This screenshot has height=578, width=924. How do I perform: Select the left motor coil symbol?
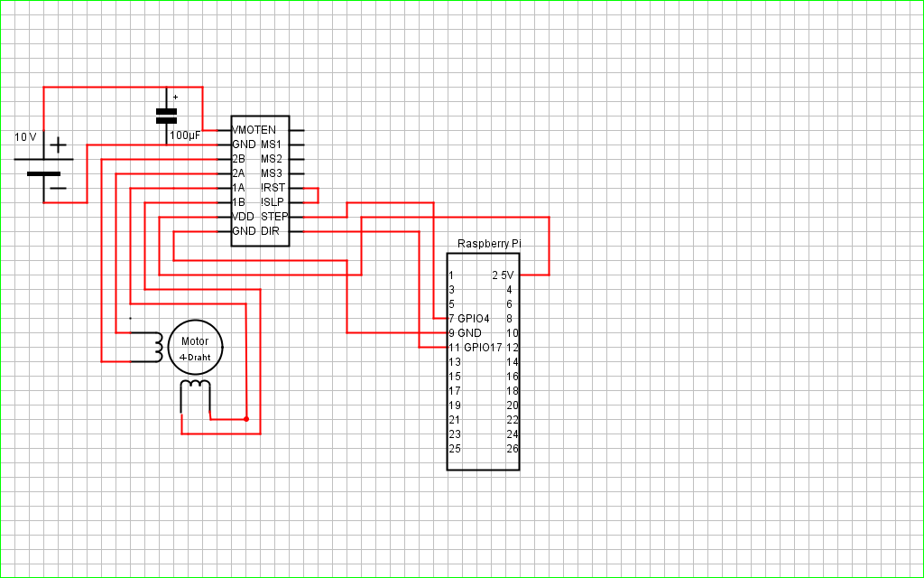tap(146, 348)
